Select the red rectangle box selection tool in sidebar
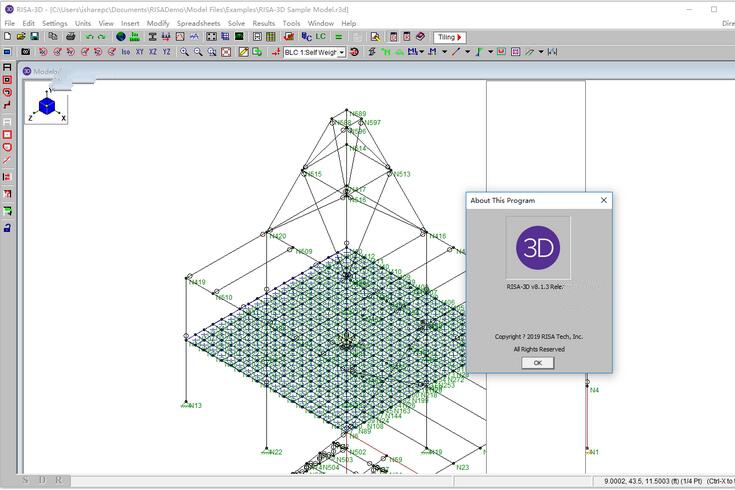The image size is (735, 490). click(x=7, y=135)
